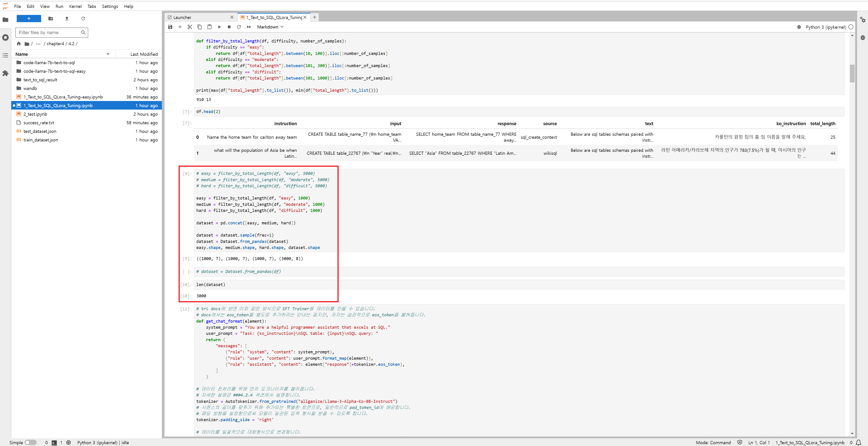Restart kernel and run all cells icon
This screenshot has height=446, width=868.
249,27
